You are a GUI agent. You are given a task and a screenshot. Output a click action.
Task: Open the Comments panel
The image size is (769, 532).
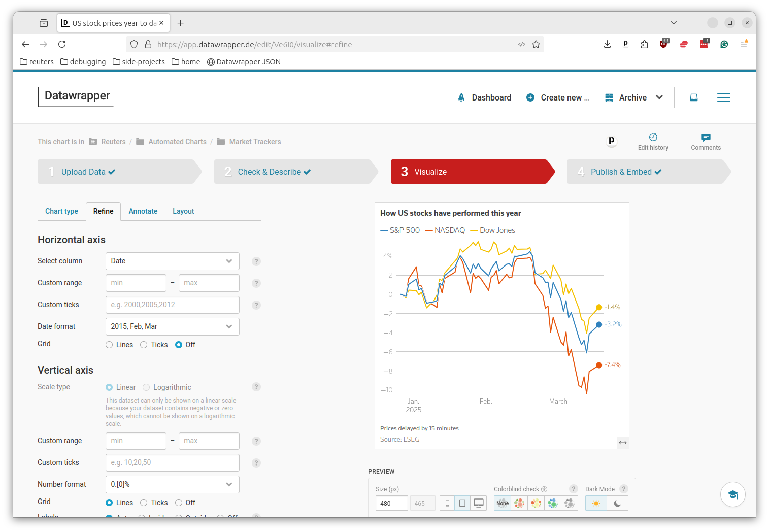[x=706, y=142]
